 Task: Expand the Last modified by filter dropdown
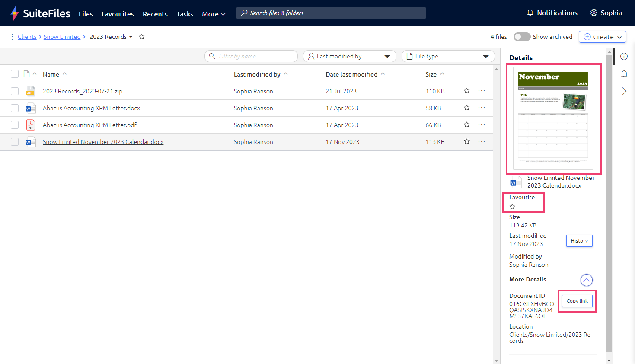pyautogui.click(x=349, y=56)
